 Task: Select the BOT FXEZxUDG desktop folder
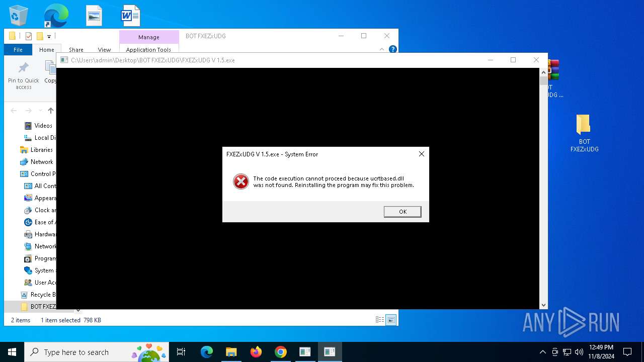point(584,133)
